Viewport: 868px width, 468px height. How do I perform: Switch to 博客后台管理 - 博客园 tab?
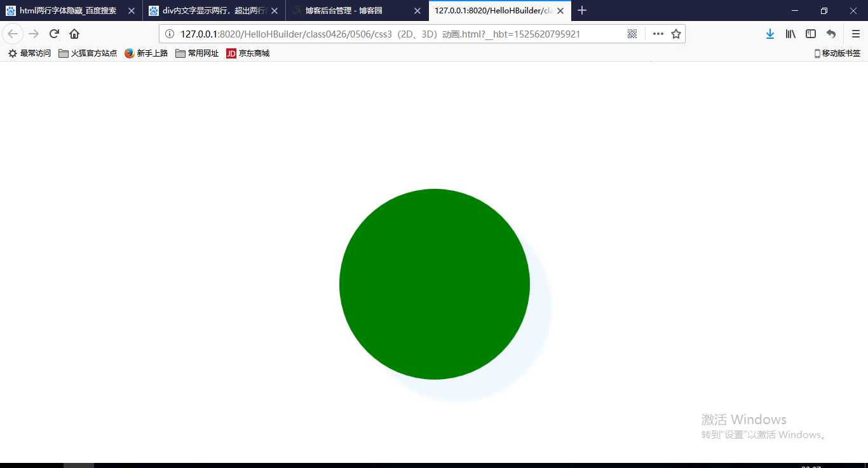pos(357,11)
